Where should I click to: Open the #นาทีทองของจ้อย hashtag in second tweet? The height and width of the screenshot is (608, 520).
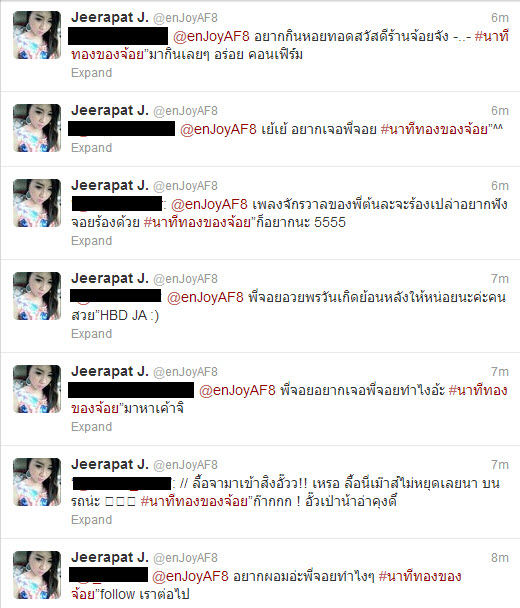tap(434, 129)
